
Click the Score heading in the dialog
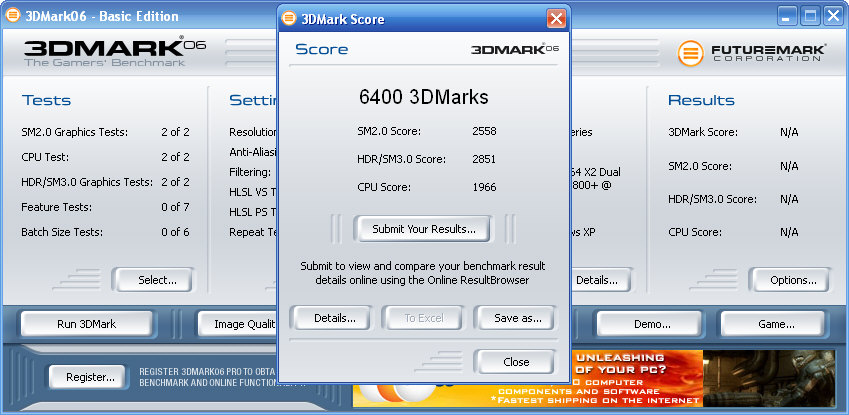pos(322,49)
